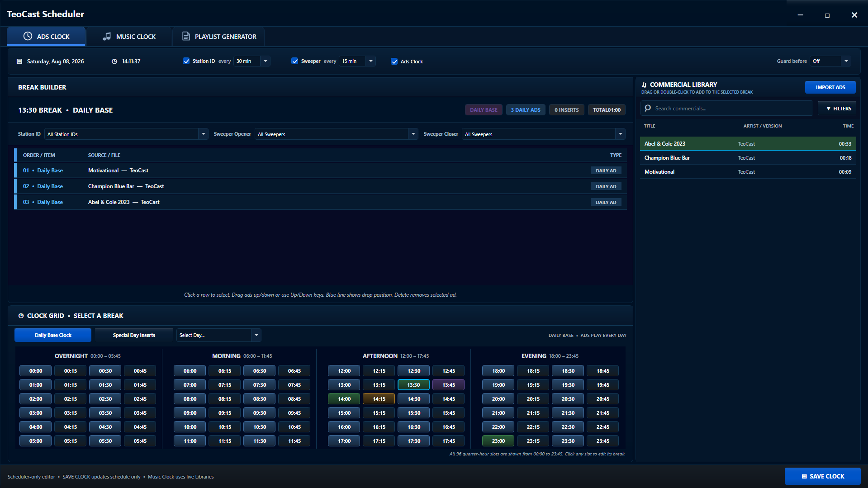Image resolution: width=868 pixels, height=488 pixels.
Task: Toggle the Sweeper checkbox
Action: coord(294,61)
